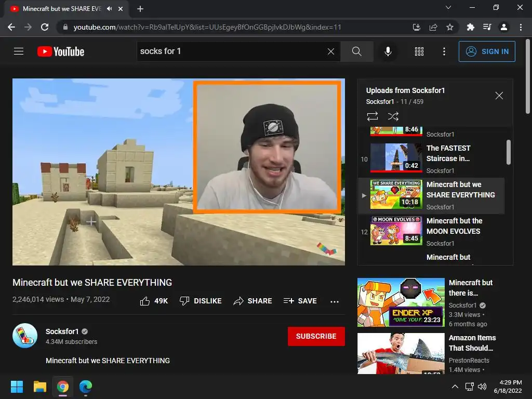Open ENDER XP recommended video thumbnail
The image size is (532, 399).
[x=401, y=302]
